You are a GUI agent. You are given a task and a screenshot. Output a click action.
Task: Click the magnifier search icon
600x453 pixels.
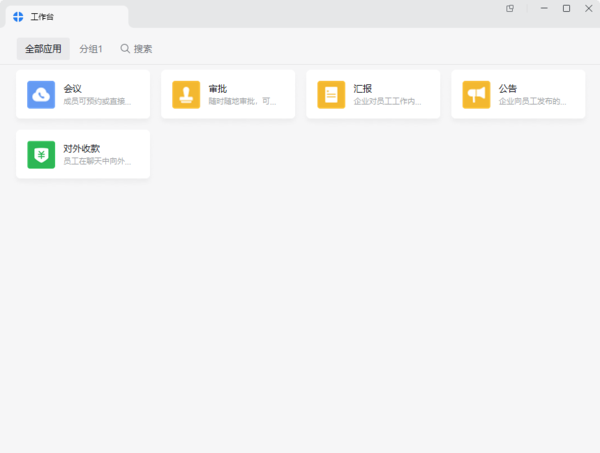(x=125, y=48)
